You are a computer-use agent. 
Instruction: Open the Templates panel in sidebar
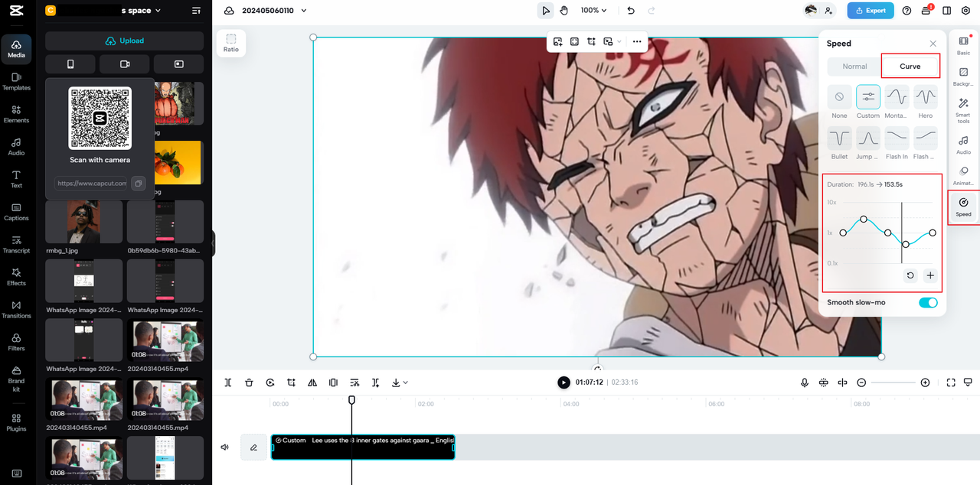pyautogui.click(x=16, y=81)
